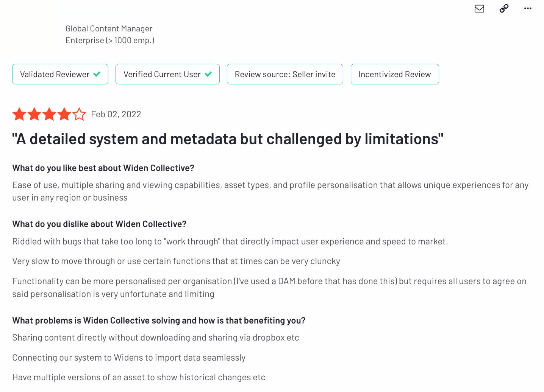Click the Validated Reviewer checkmark icon
The image size is (544, 392).
click(x=97, y=74)
